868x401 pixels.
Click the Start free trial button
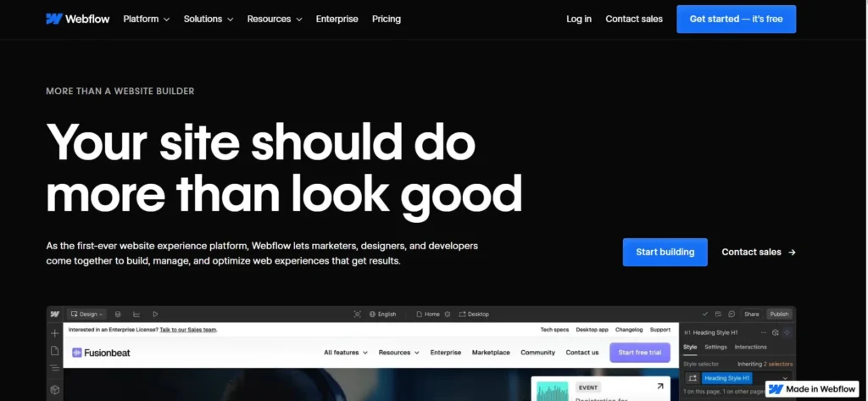[640, 353]
